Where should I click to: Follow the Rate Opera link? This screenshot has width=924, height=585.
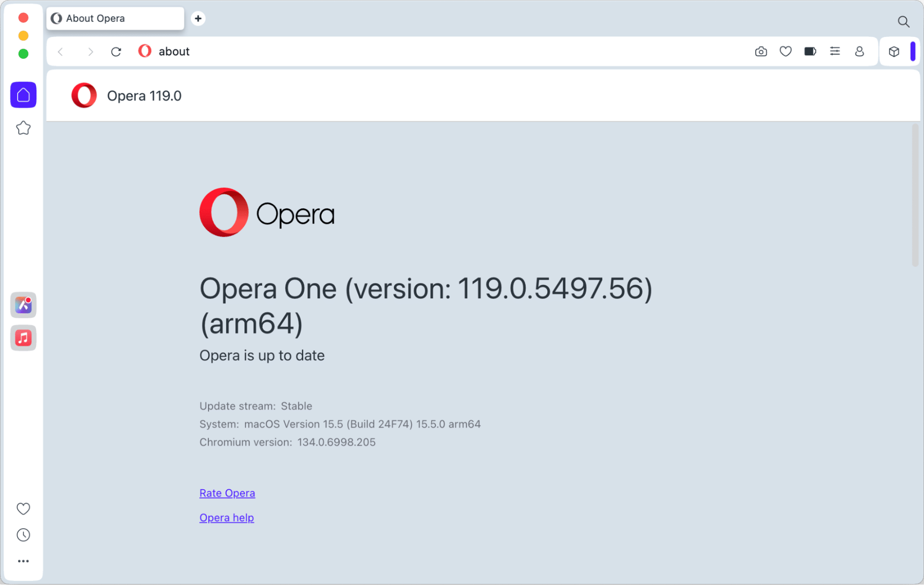227,493
